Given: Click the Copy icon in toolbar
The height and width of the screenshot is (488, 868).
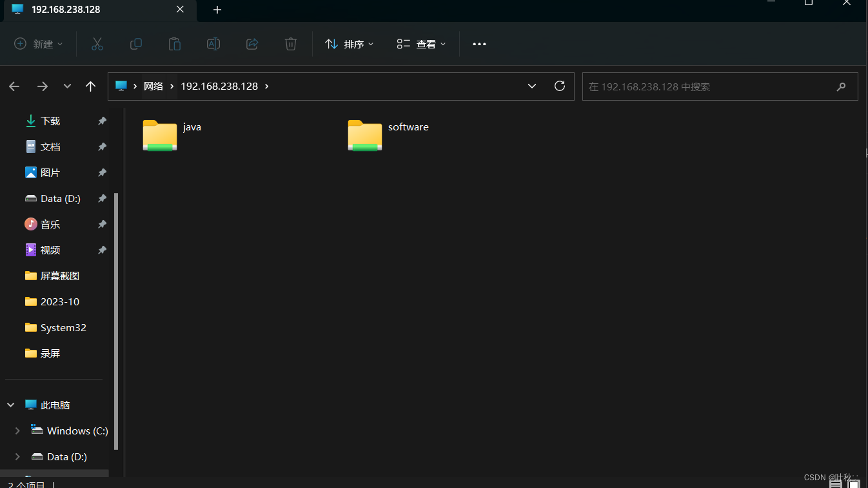Looking at the screenshot, I should pos(136,44).
